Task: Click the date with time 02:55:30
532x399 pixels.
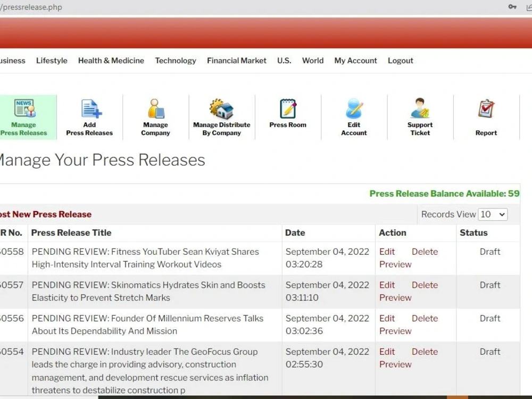Action: click(327, 358)
